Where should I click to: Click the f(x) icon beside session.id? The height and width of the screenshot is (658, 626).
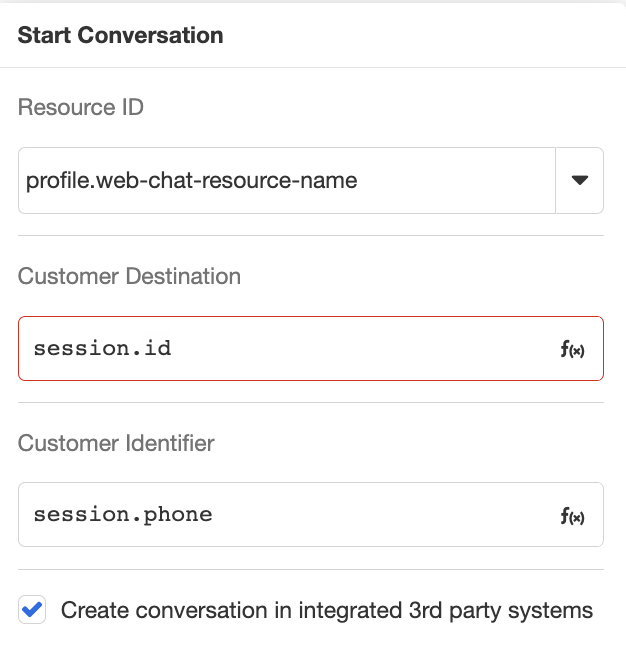pyautogui.click(x=572, y=349)
